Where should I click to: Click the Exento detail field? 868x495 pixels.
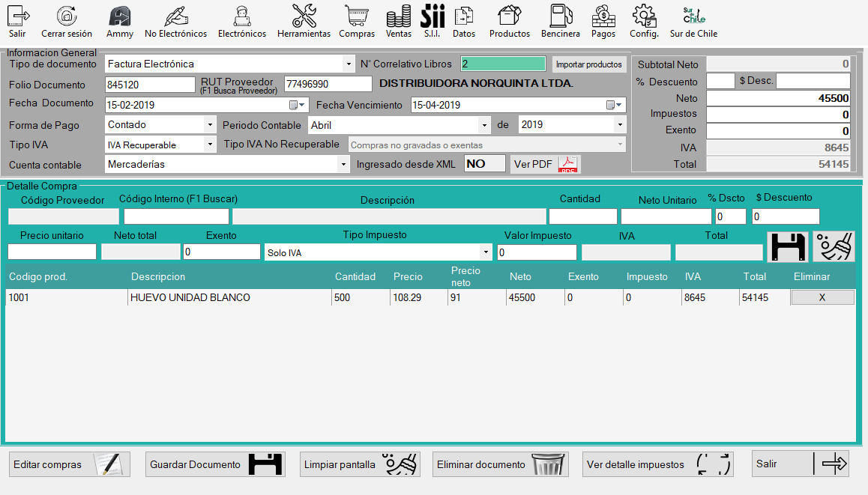pyautogui.click(x=221, y=252)
